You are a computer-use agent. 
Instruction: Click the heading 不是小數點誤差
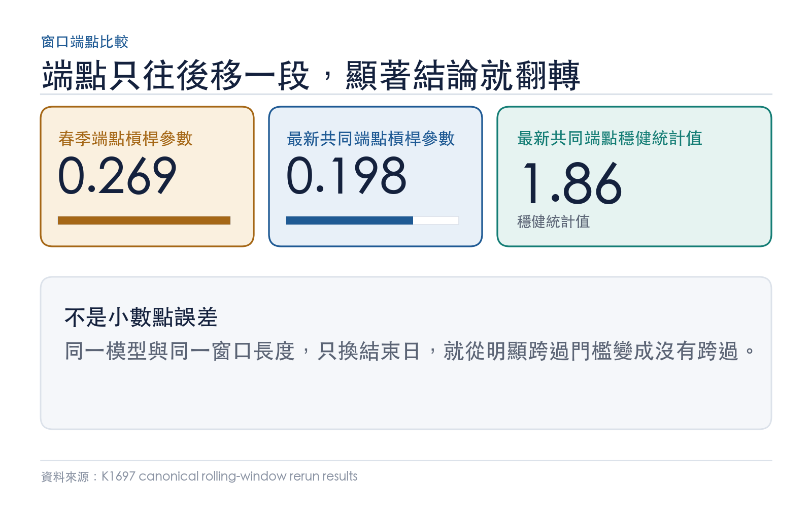click(x=141, y=317)
